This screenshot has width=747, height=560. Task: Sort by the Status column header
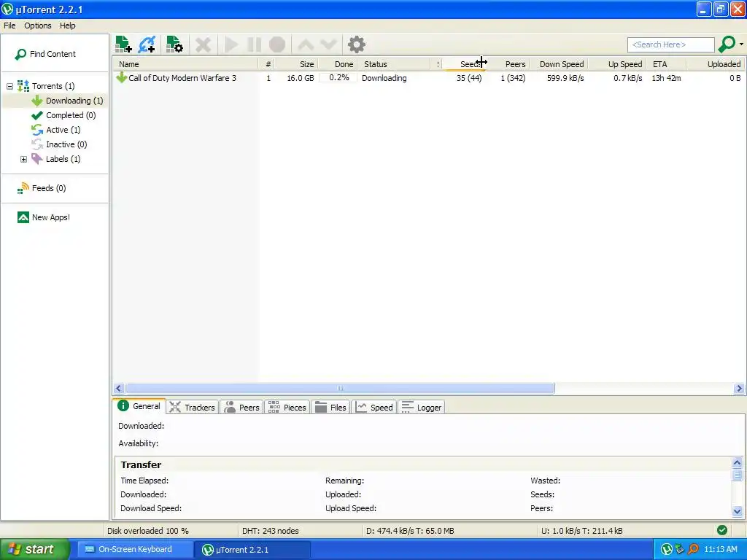tap(393, 64)
